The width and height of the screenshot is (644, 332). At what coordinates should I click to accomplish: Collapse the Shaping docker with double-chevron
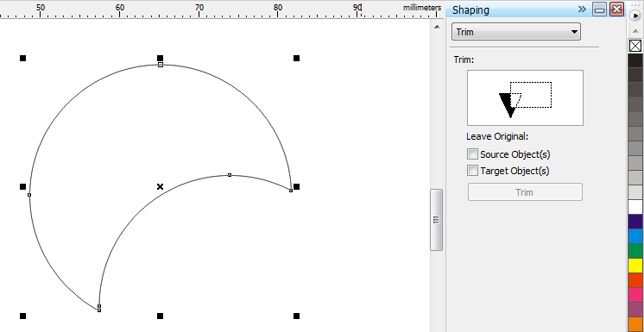coord(582,9)
